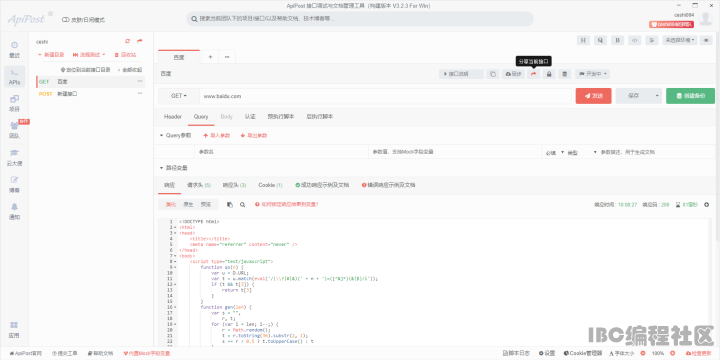The width and height of the screenshot is (720, 360).
Task: Click the copy interface icon beside 同步
Action: click(493, 74)
